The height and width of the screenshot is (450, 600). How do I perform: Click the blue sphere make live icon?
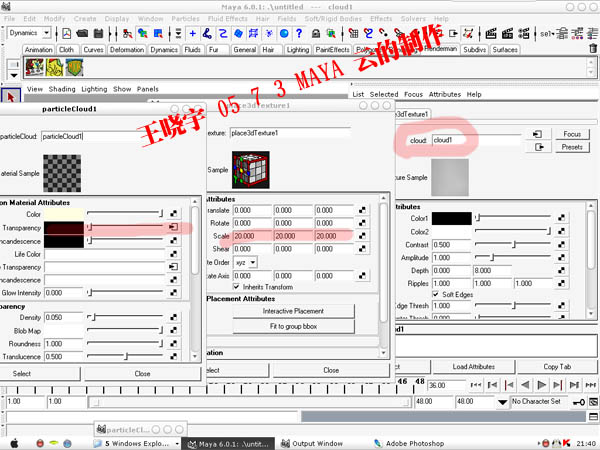click(x=284, y=34)
